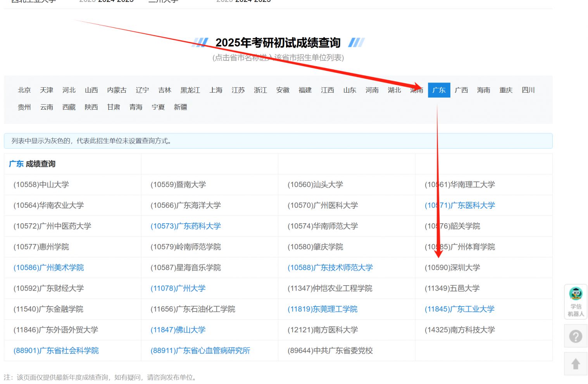Select the 四川 province tab
The height and width of the screenshot is (384, 588).
point(528,90)
